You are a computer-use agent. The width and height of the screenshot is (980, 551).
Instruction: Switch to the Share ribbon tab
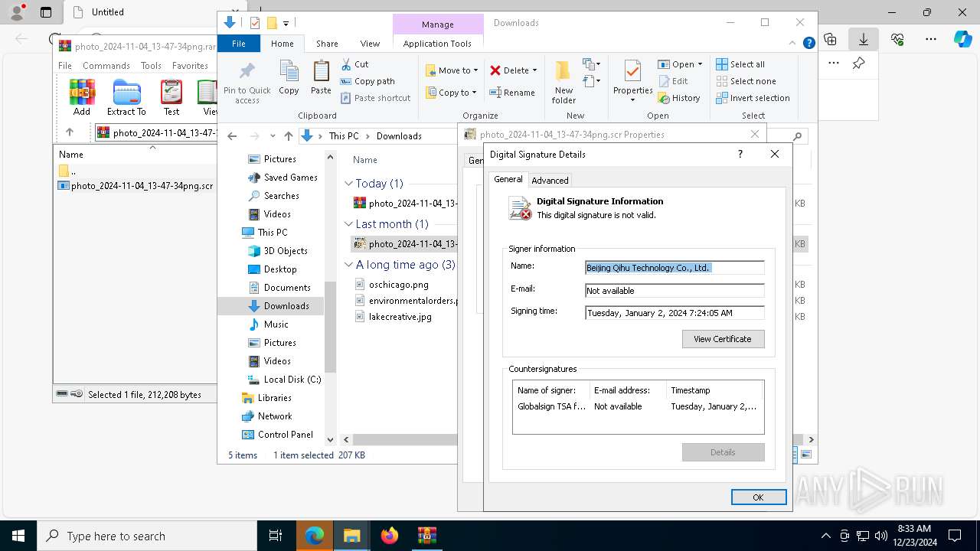point(327,44)
